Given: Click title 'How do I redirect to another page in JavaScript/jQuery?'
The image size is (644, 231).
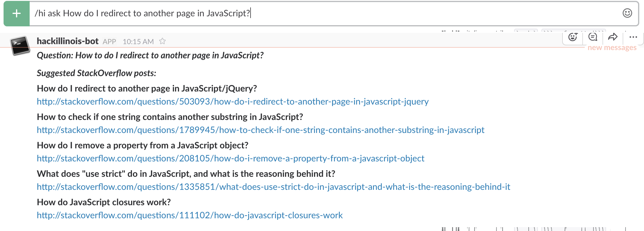Looking at the screenshot, I should [147, 89].
